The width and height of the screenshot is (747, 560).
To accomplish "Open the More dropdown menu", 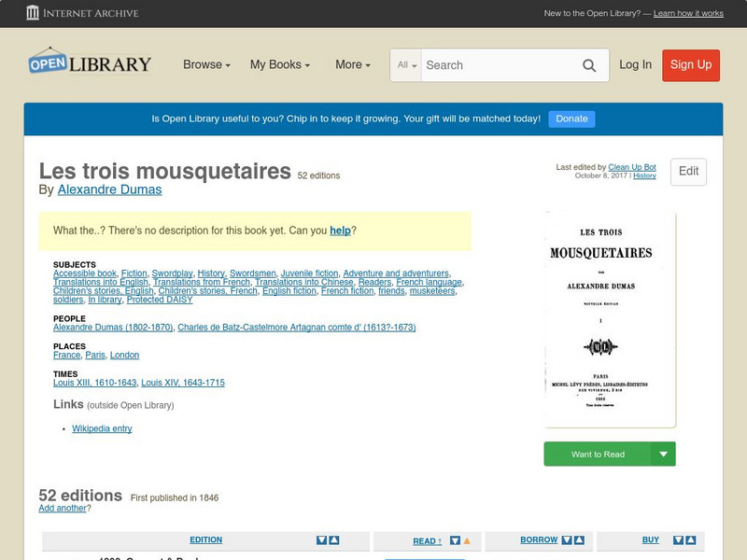I will [x=352, y=65].
